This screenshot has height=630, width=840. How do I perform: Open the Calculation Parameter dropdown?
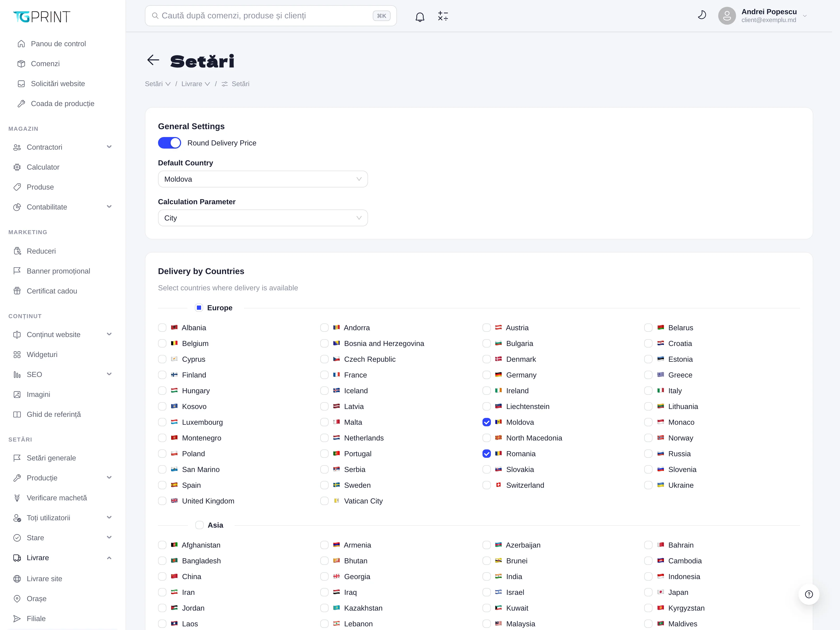coord(263,218)
